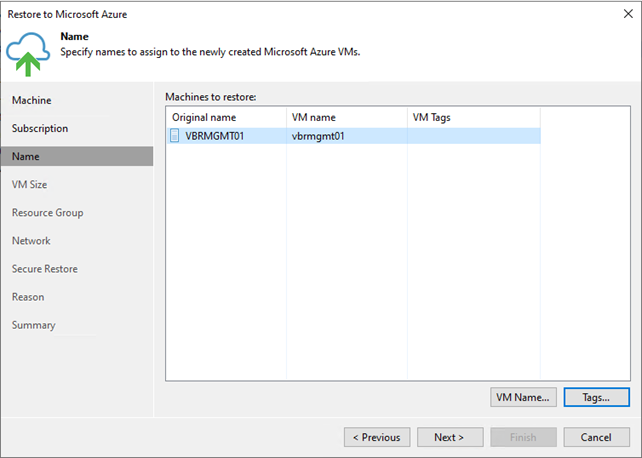Go to the Reason step
This screenshot has height=458, width=642.
[x=28, y=297]
